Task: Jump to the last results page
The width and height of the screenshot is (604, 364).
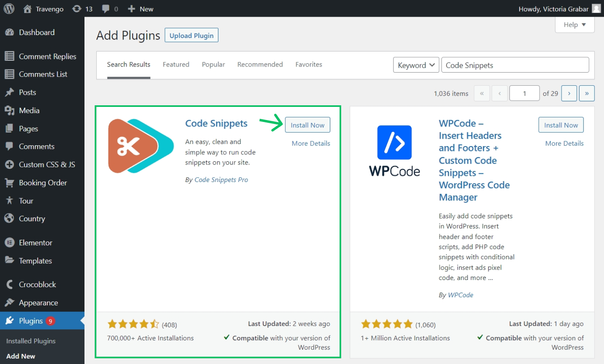Action: (587, 93)
